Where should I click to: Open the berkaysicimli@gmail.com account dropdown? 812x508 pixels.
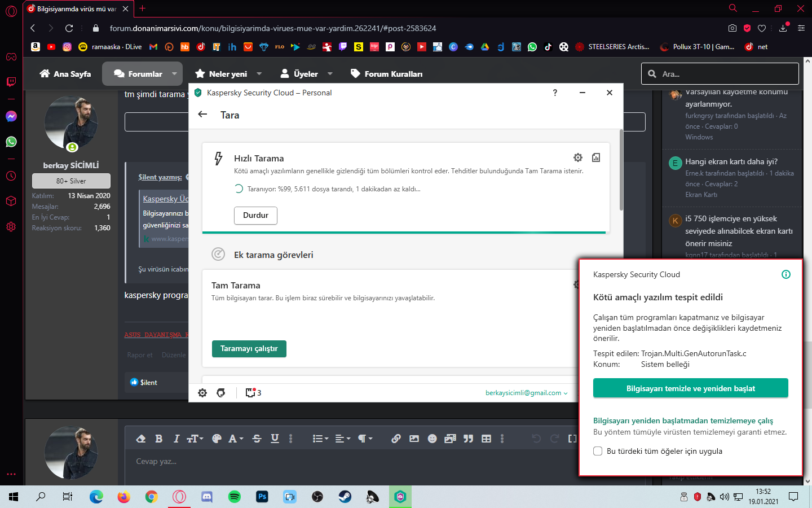(527, 393)
